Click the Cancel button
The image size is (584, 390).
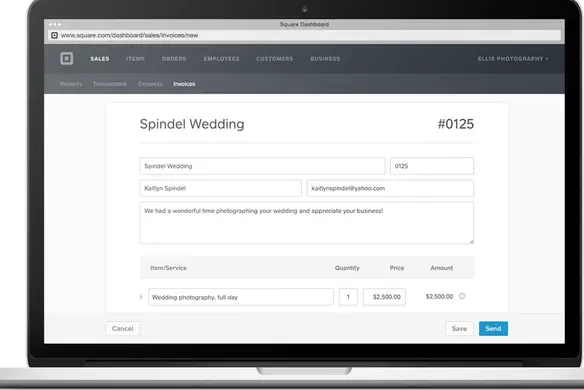[123, 329]
